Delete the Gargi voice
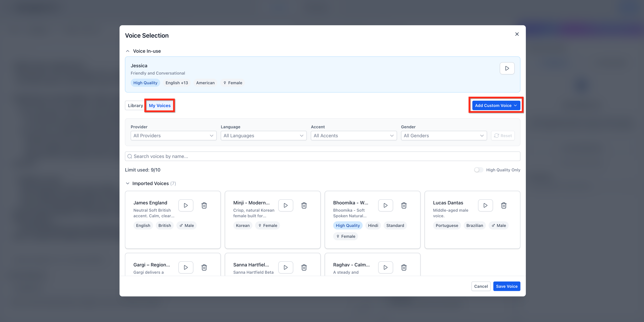This screenshot has height=322, width=644. tap(204, 267)
